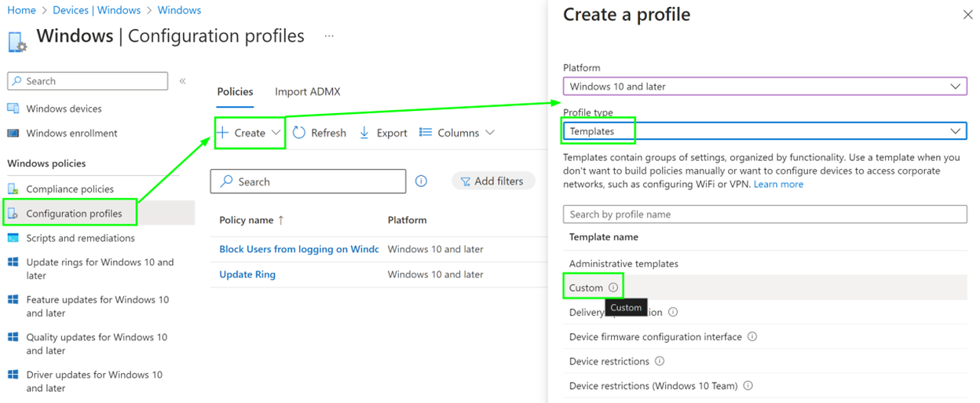Export the policies list
This screenshot has width=980, height=403.
pyautogui.click(x=383, y=133)
